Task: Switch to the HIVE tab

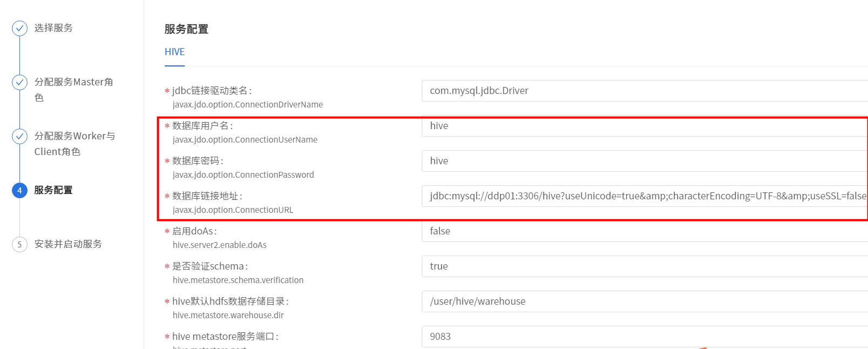Action: tap(174, 52)
